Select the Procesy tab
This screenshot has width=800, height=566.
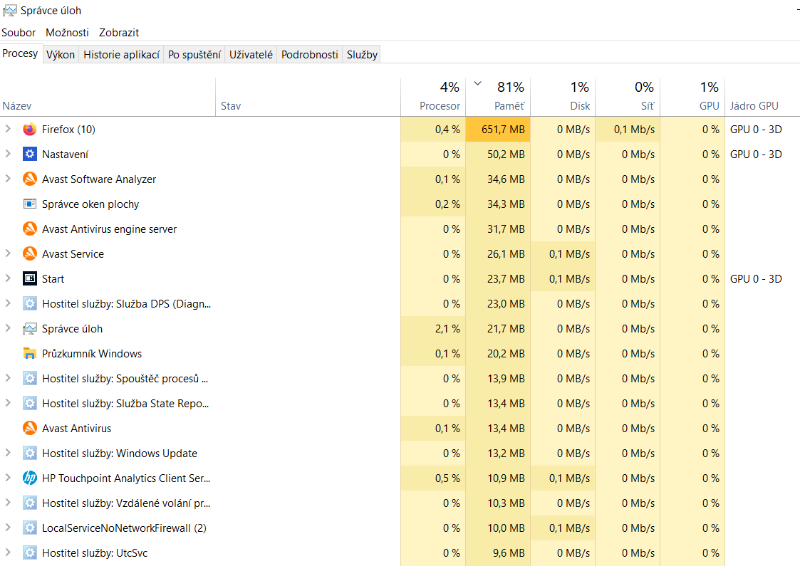(x=20, y=54)
